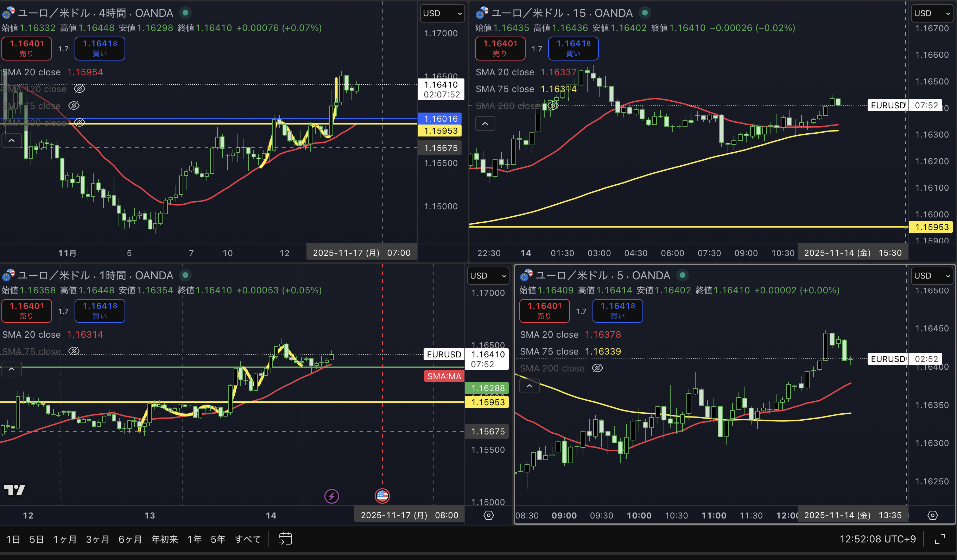Select the 3ヶ月 date range

[97, 539]
